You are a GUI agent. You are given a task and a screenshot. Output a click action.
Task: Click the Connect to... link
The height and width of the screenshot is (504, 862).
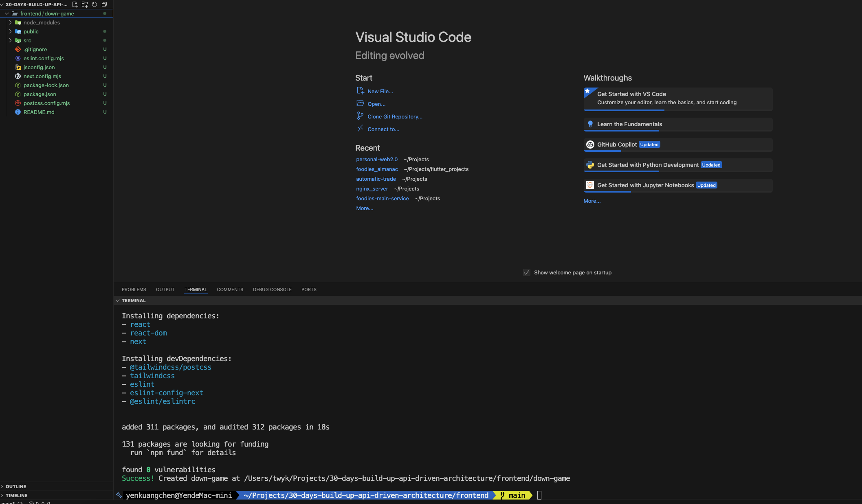point(383,129)
